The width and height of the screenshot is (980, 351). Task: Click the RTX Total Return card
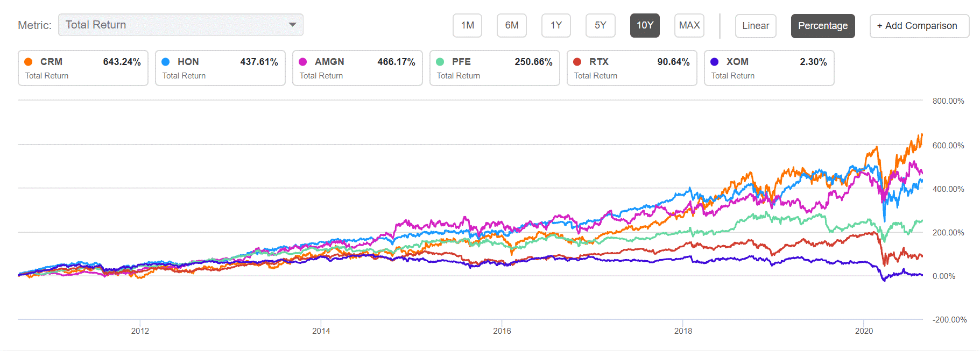tap(632, 68)
